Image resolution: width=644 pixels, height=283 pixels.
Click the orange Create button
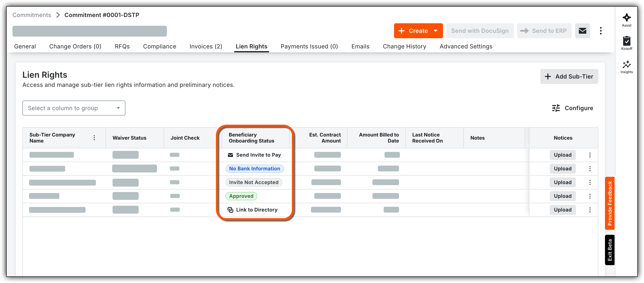[x=418, y=31]
